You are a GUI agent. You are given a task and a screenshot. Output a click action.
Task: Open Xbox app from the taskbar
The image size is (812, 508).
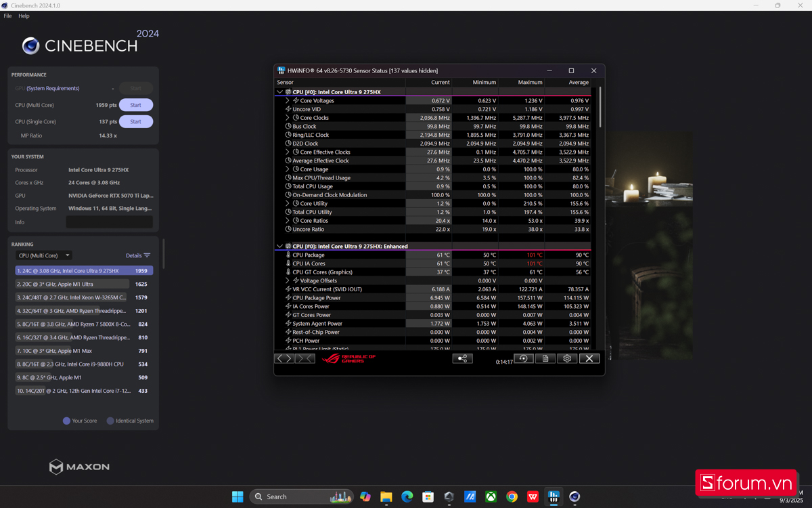(491, 496)
